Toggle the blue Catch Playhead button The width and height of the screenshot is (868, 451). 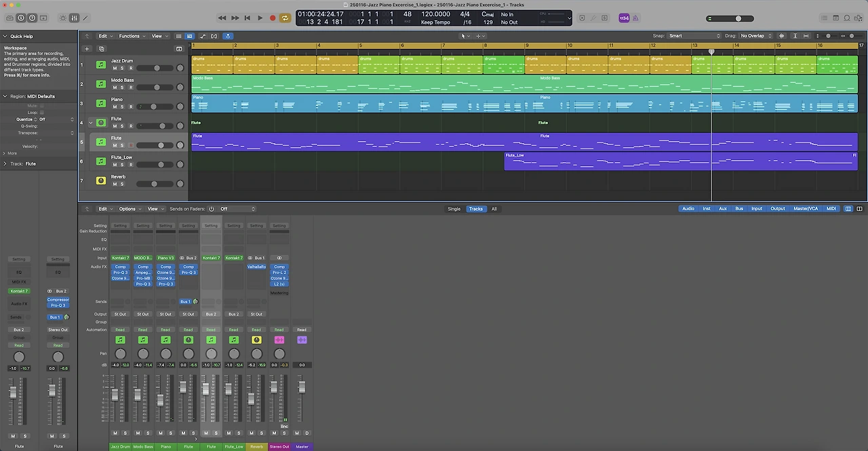pos(228,36)
